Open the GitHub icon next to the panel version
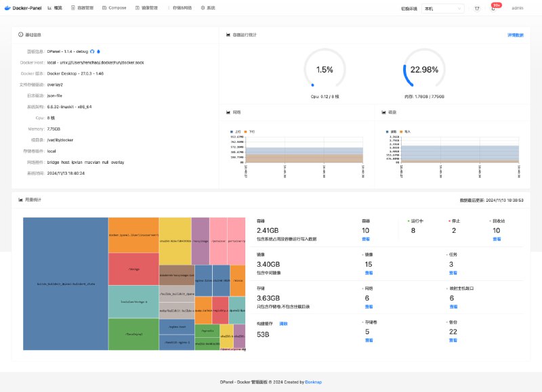This screenshot has height=392, width=542. 92,51
